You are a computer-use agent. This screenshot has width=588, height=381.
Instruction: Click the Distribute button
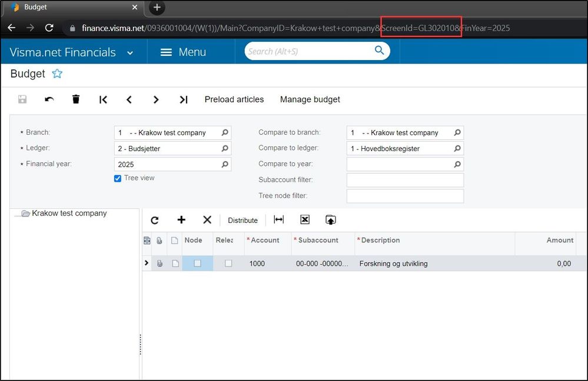242,220
